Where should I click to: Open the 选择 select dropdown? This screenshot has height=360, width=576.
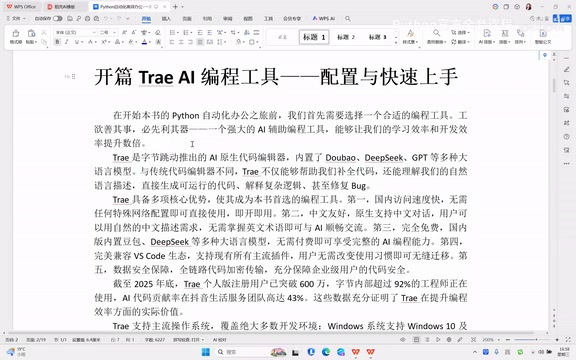coord(460,32)
